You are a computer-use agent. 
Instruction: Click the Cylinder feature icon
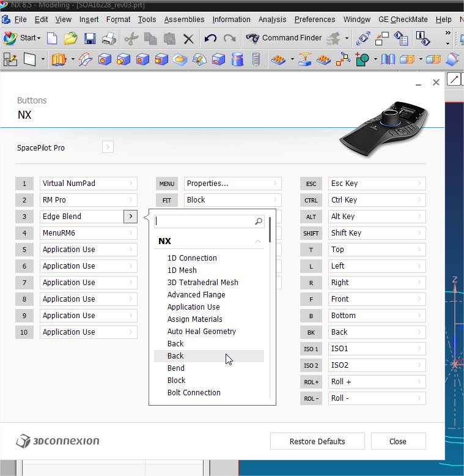(x=237, y=59)
